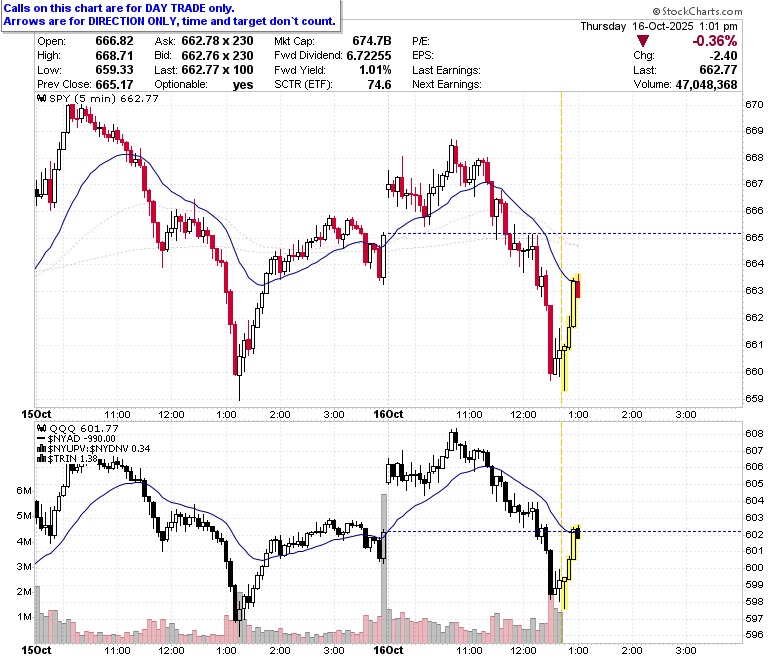The image size is (780, 659).
Task: Click the blue dashed 665 price line
Action: 567,233
